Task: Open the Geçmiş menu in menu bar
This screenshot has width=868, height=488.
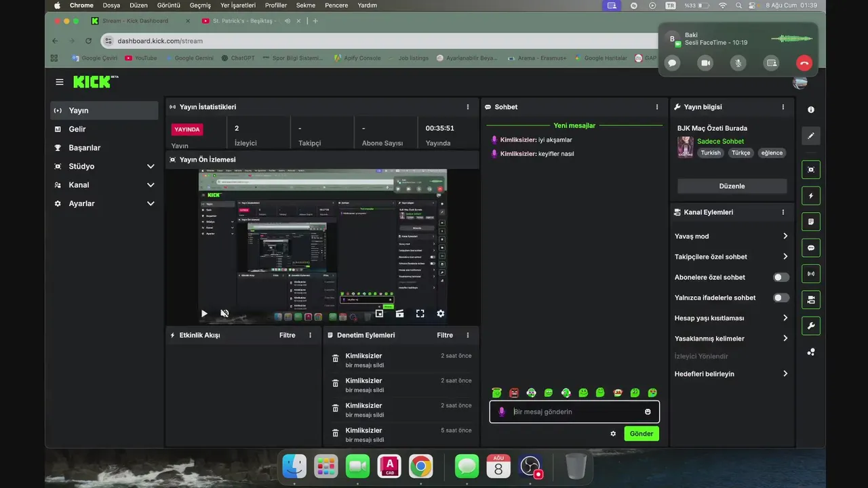Action: [200, 5]
